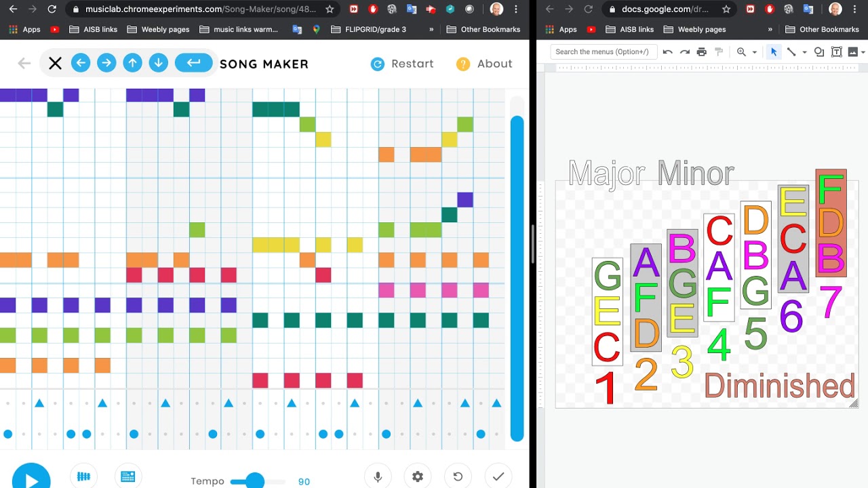Open Apps shortcut in left window bookmarks bar
The image size is (868, 488).
(x=24, y=30)
